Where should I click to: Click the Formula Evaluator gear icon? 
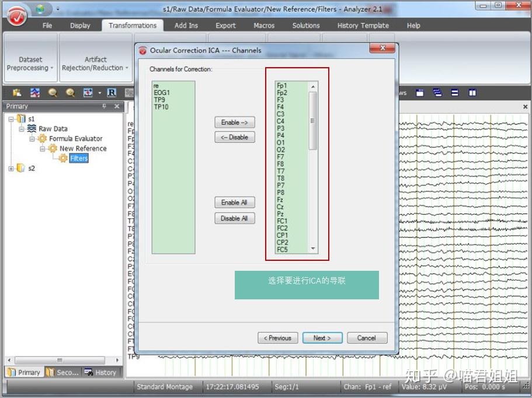pyautogui.click(x=42, y=138)
